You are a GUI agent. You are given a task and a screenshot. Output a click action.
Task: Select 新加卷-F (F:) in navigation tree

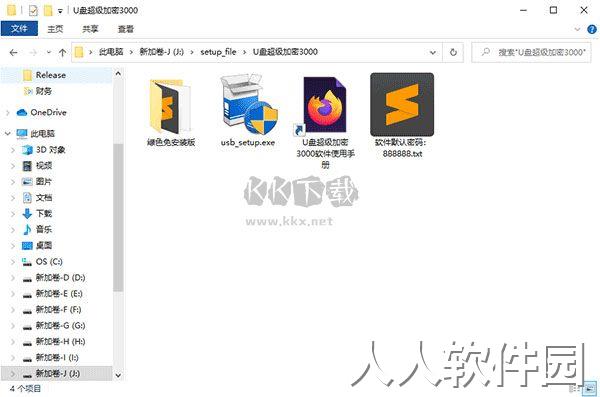[x=59, y=310]
